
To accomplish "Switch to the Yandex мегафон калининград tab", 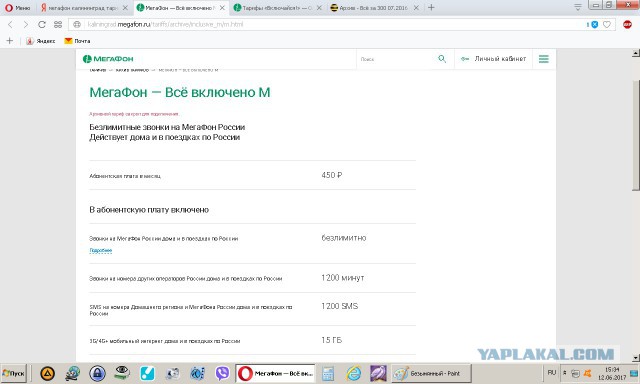I will 84,8.
